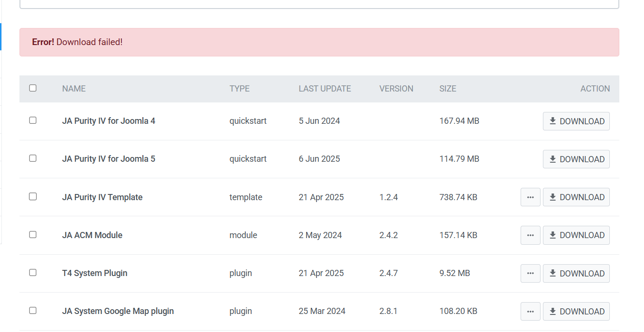Open more options for JA Purity IV Template
Screen dimensions: 644x332
tap(531, 197)
